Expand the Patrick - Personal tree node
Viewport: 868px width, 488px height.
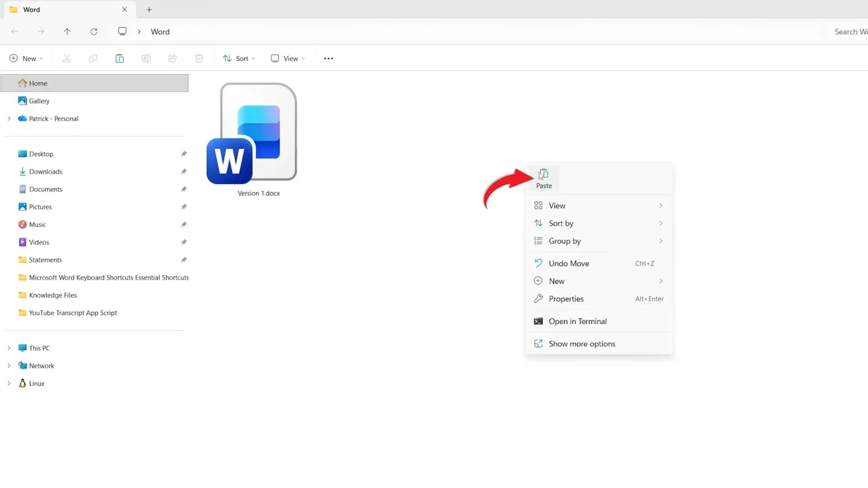tap(9, 118)
